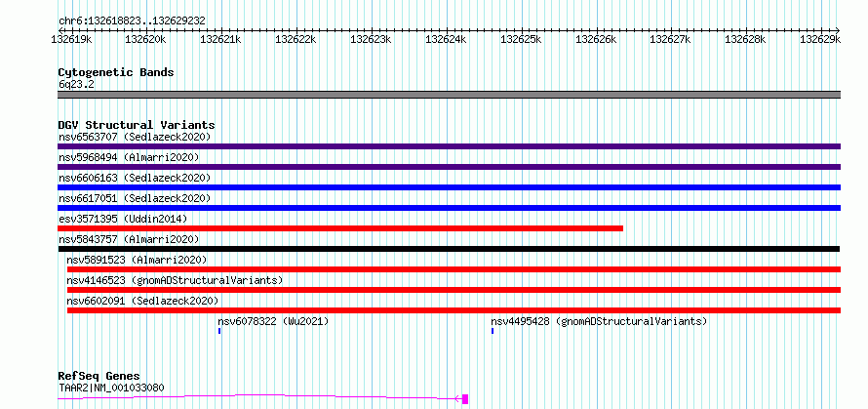Viewport: 868px width, 409px height.
Task: Click the 132628k ruler tick label
Action: pos(746,39)
